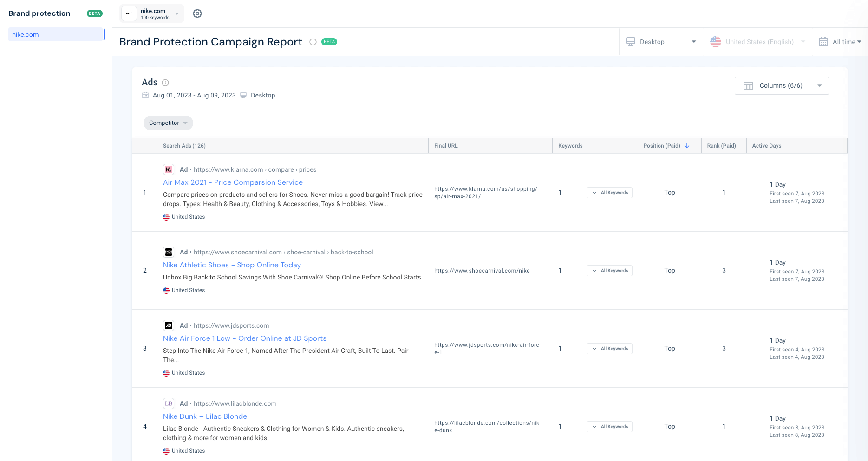This screenshot has height=461, width=868.
Task: Click the US flag under the JD Sports ad
Action: point(166,373)
